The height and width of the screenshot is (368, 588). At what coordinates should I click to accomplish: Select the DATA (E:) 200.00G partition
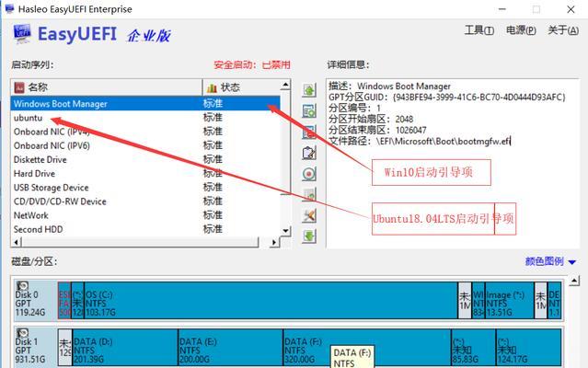pyautogui.click(x=231, y=347)
